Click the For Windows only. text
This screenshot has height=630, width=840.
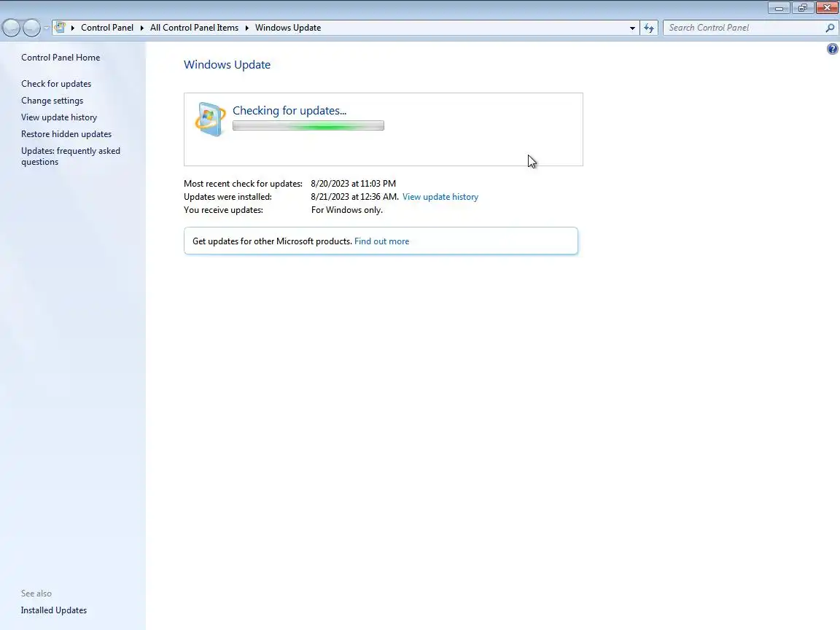(346, 210)
